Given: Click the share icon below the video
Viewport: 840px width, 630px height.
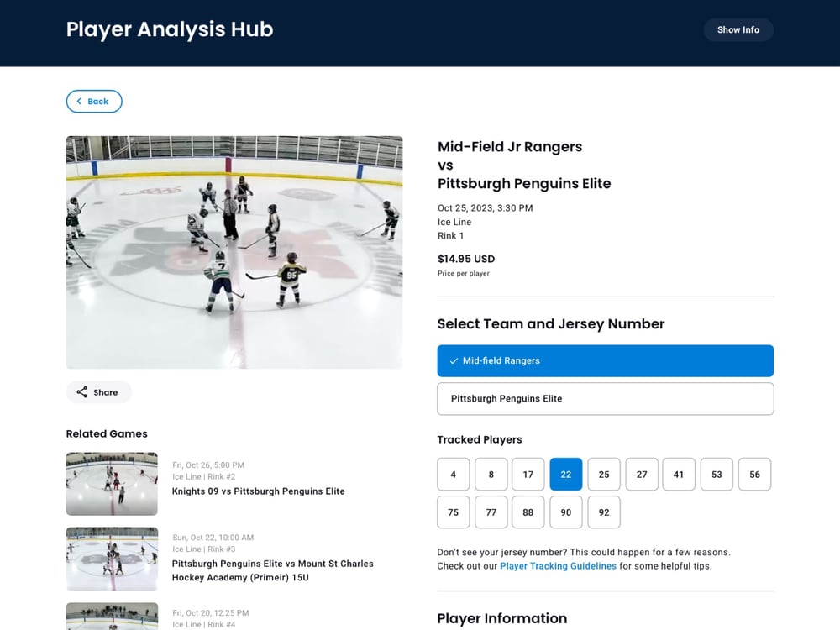Looking at the screenshot, I should point(82,392).
